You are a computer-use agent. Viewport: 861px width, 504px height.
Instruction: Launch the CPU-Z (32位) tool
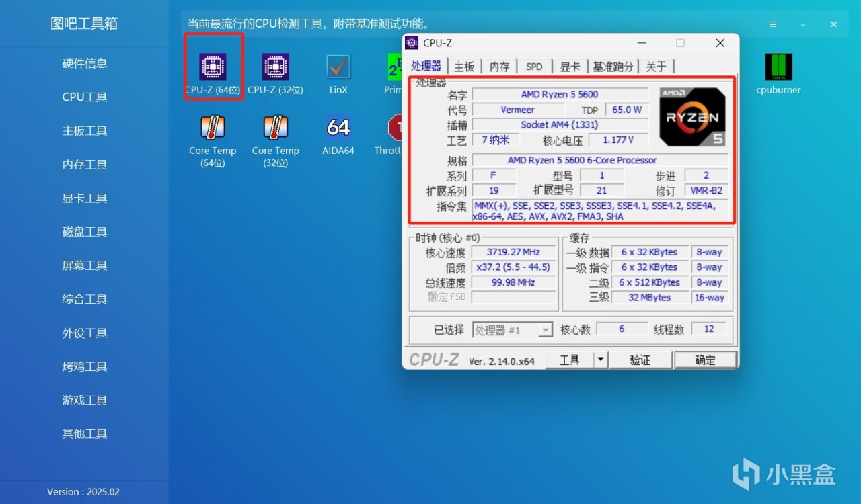(276, 74)
